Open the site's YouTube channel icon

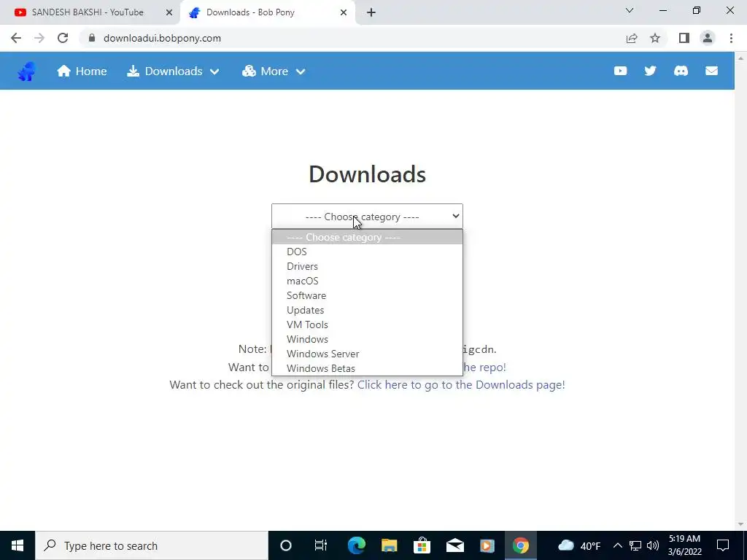coord(620,71)
